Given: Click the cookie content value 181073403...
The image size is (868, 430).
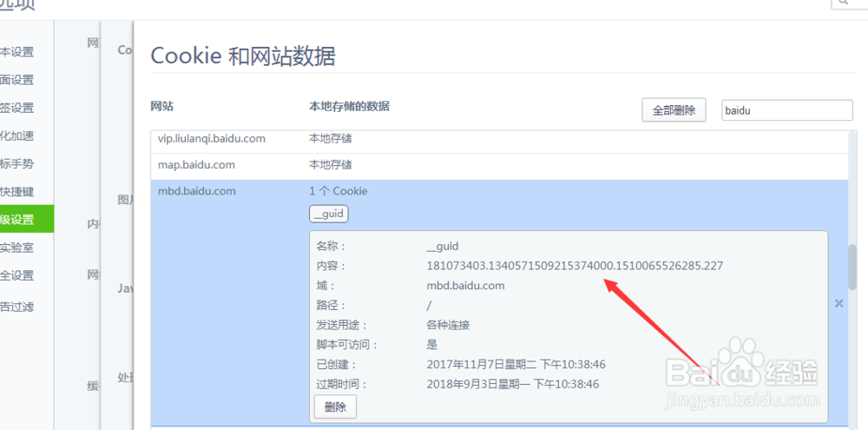Looking at the screenshot, I should tap(575, 266).
